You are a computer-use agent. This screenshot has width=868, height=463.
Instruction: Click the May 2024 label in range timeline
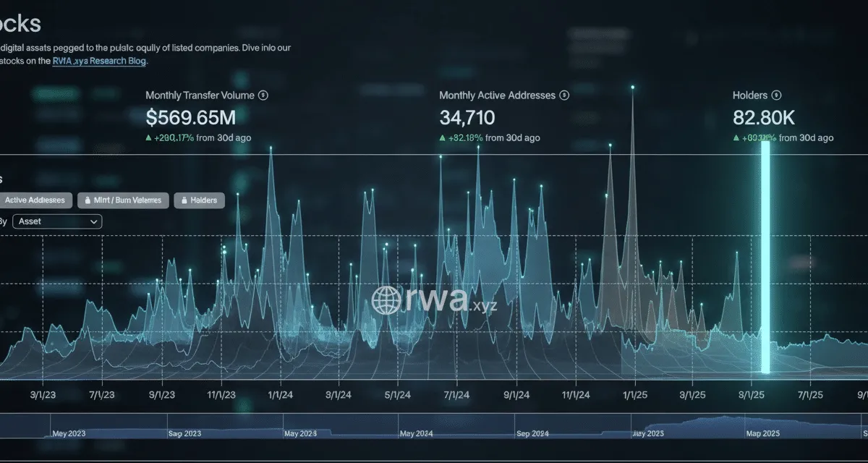pyautogui.click(x=417, y=433)
